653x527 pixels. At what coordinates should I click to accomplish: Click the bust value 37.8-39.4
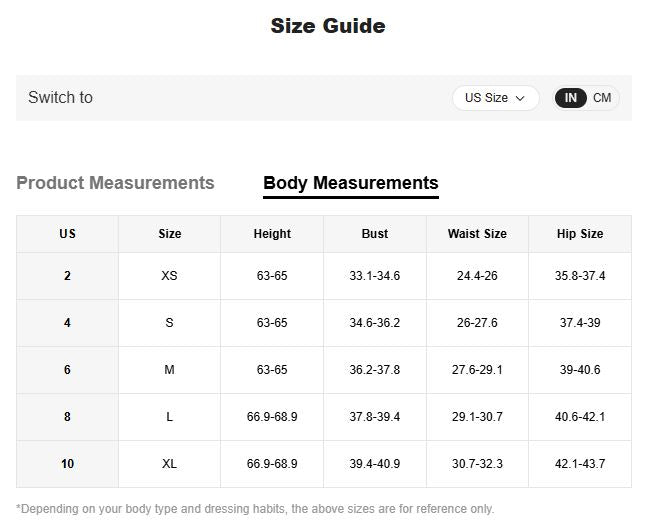pyautogui.click(x=375, y=417)
